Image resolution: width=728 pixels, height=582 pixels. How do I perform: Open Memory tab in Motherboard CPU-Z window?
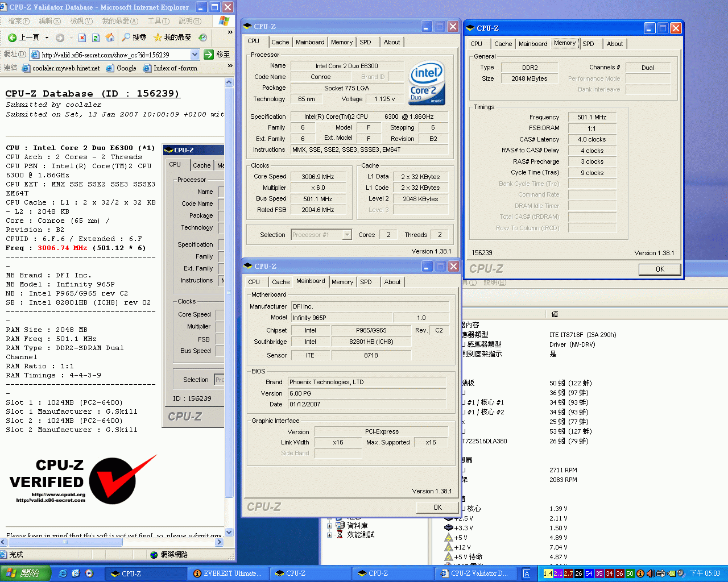point(342,282)
